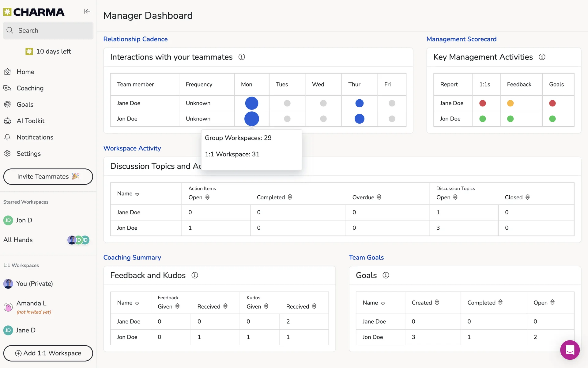Sort Goals table by Created column
The image size is (588, 368).
click(437, 302)
